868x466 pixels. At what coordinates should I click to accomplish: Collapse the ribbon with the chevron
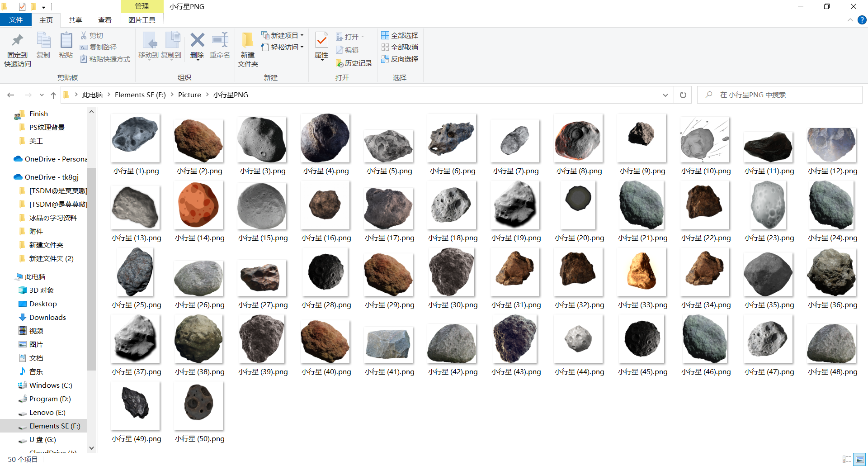click(x=850, y=20)
